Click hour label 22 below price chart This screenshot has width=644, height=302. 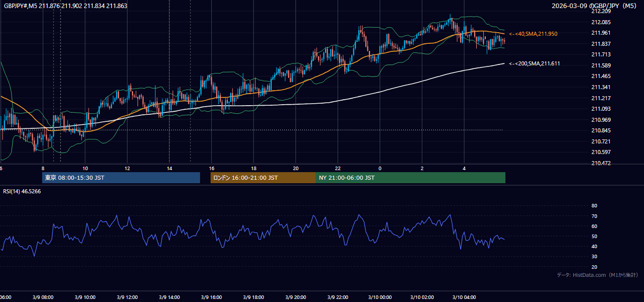click(x=338, y=169)
